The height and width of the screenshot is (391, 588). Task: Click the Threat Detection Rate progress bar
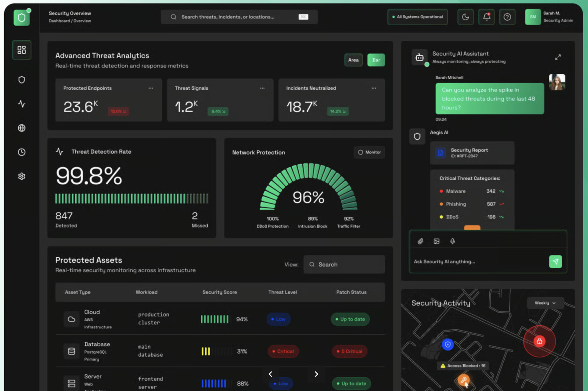pos(132,198)
